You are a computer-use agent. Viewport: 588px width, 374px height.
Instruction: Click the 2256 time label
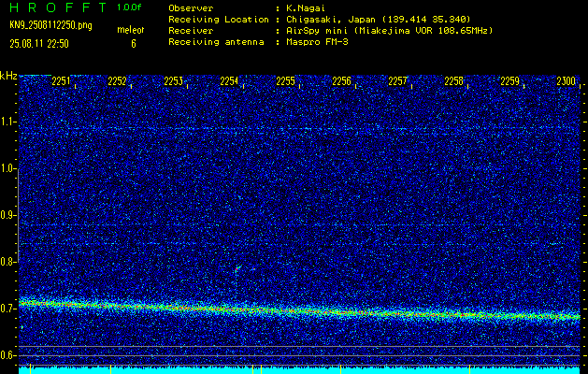tap(341, 80)
